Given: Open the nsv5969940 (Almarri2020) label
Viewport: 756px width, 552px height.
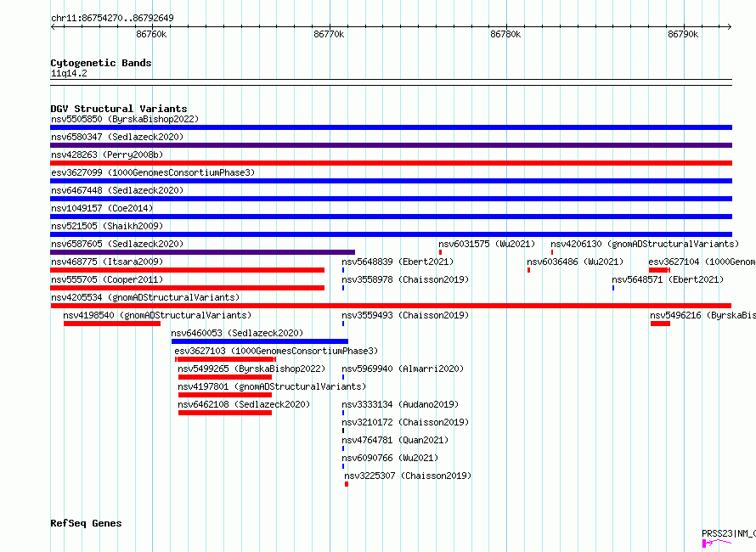Looking at the screenshot, I should pyautogui.click(x=403, y=369).
